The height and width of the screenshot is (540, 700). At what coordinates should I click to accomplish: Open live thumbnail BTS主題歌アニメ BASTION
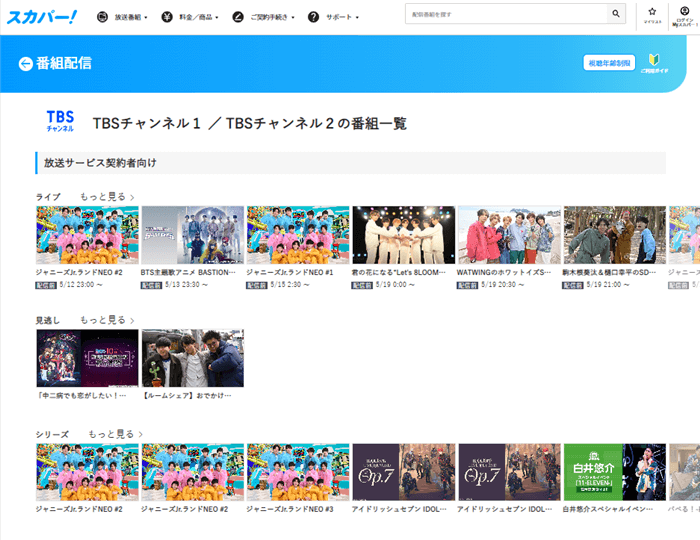coord(192,235)
